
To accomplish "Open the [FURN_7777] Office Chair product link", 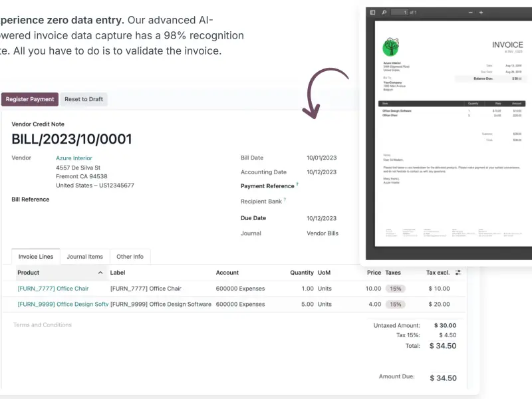I will click(53, 289).
